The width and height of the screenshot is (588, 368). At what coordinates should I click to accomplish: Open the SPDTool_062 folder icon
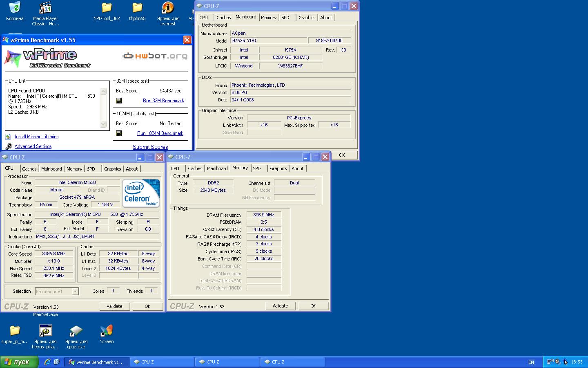tap(107, 7)
